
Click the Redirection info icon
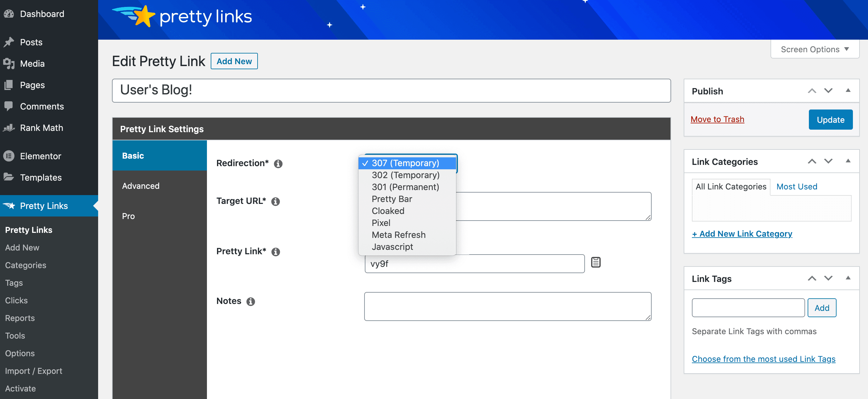(278, 164)
